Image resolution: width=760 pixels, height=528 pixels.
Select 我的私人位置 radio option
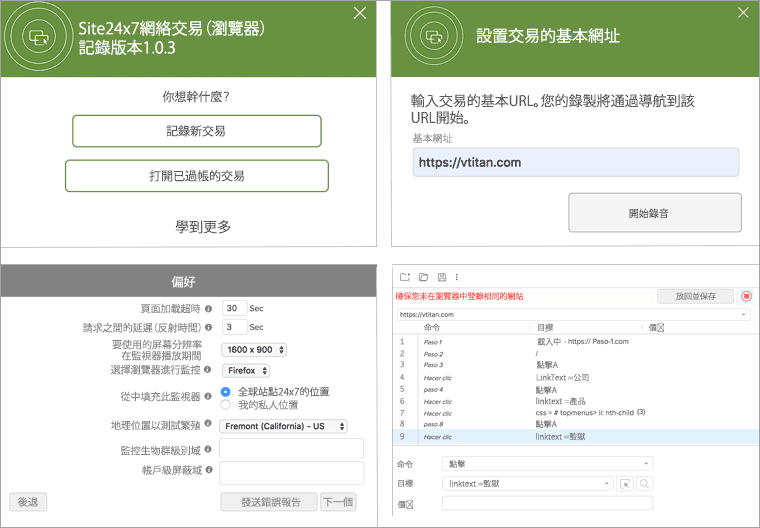coord(225,404)
